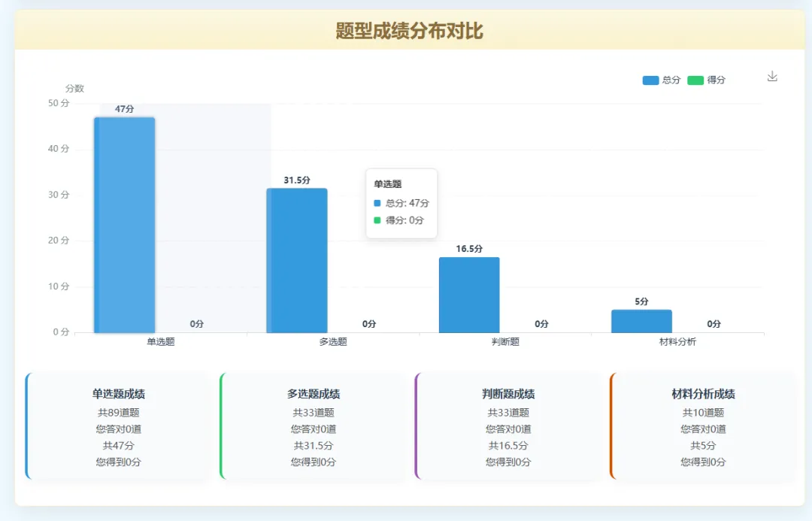812x521 pixels.
Task: Click the 多选题 31.5分 blue bar
Action: pos(297,260)
